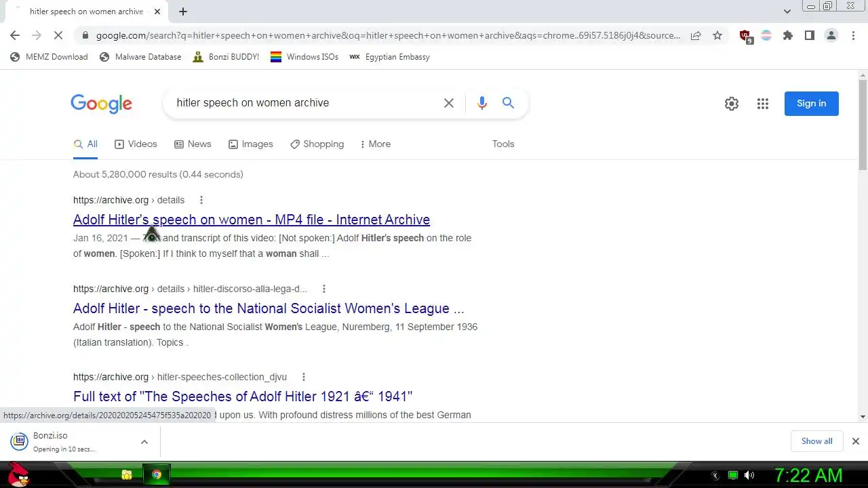Open The Speeches of Adolf Hitler full text
868x488 pixels.
pos(243,396)
